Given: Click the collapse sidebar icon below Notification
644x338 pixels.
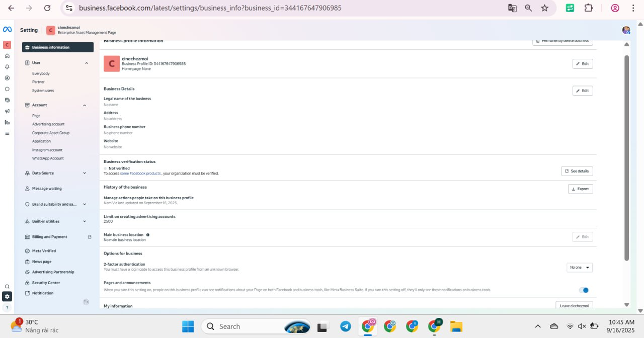Looking at the screenshot, I should point(86,302).
